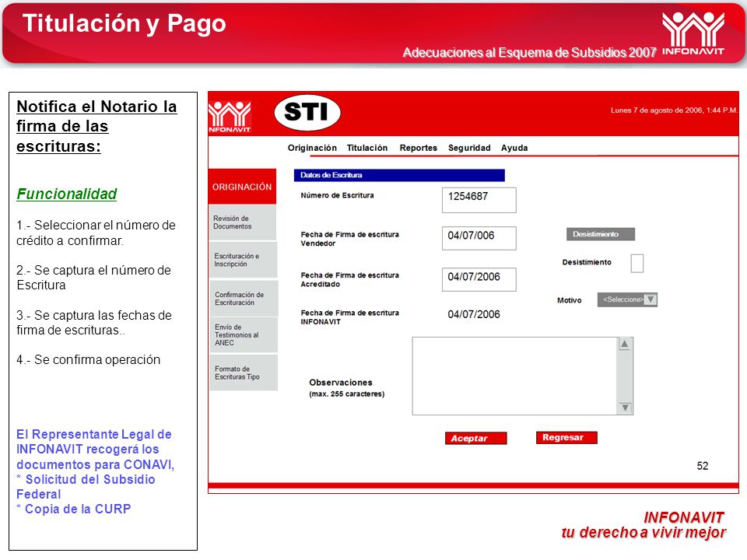
Task: Click the Fecha de Firma Vendedor field
Action: pyautogui.click(x=479, y=238)
